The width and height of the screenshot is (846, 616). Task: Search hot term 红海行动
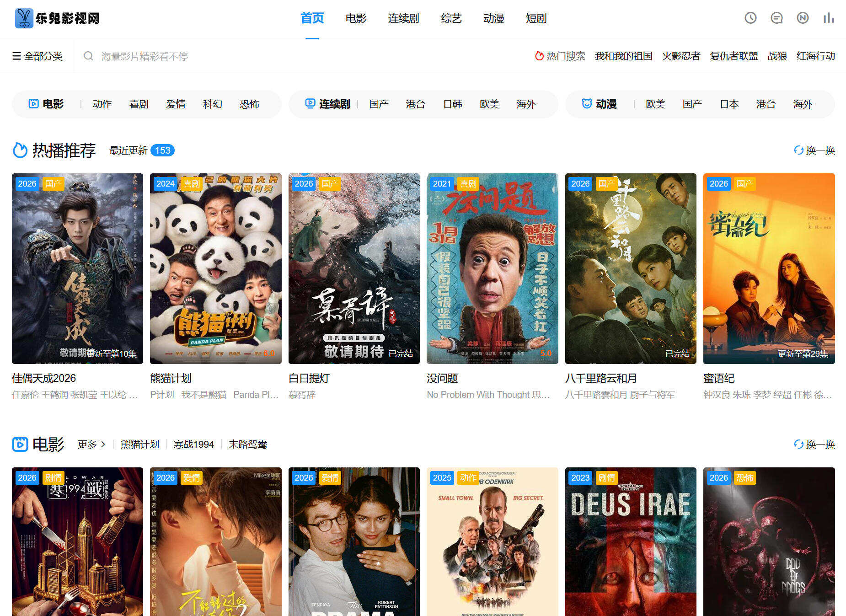[x=816, y=56]
